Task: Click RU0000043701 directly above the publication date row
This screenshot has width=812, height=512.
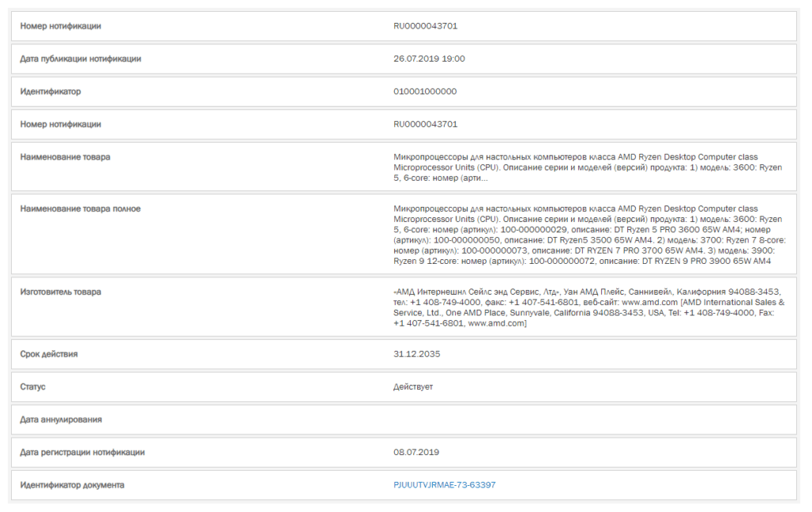Action: [x=425, y=26]
